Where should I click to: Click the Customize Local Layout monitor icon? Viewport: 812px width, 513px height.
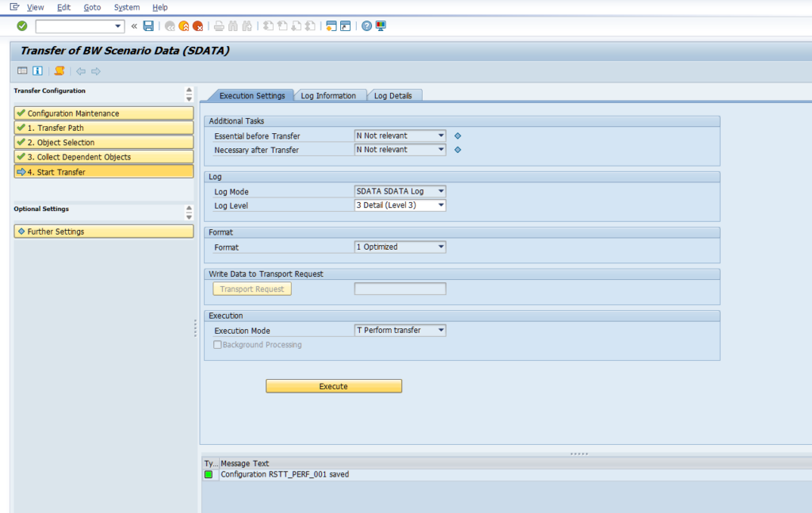pyautogui.click(x=381, y=26)
